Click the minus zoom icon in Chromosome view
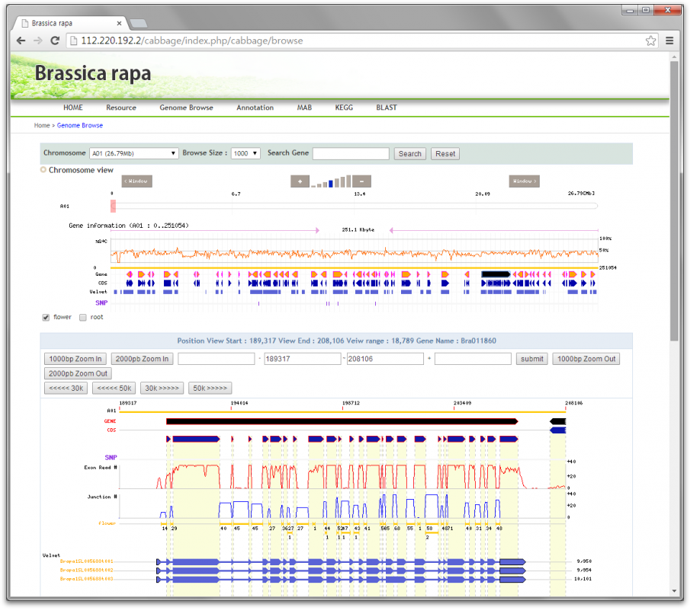The height and width of the screenshot is (609, 690). pos(362,181)
